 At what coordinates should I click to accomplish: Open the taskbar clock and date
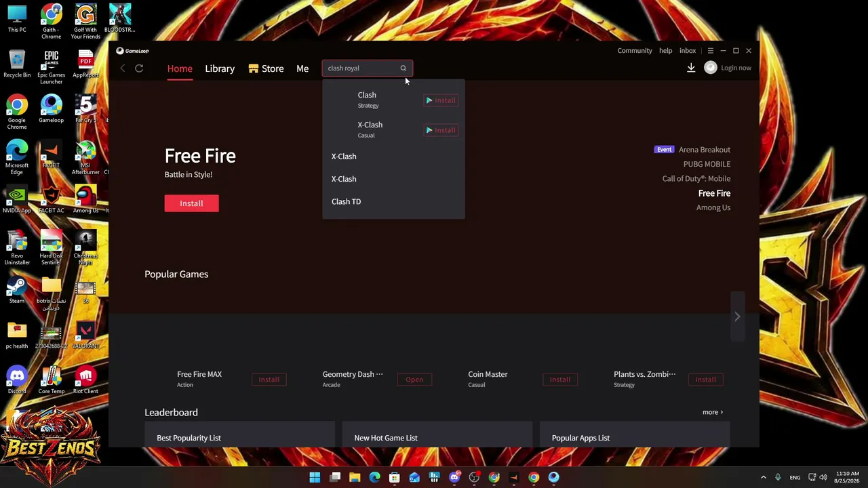(x=848, y=477)
